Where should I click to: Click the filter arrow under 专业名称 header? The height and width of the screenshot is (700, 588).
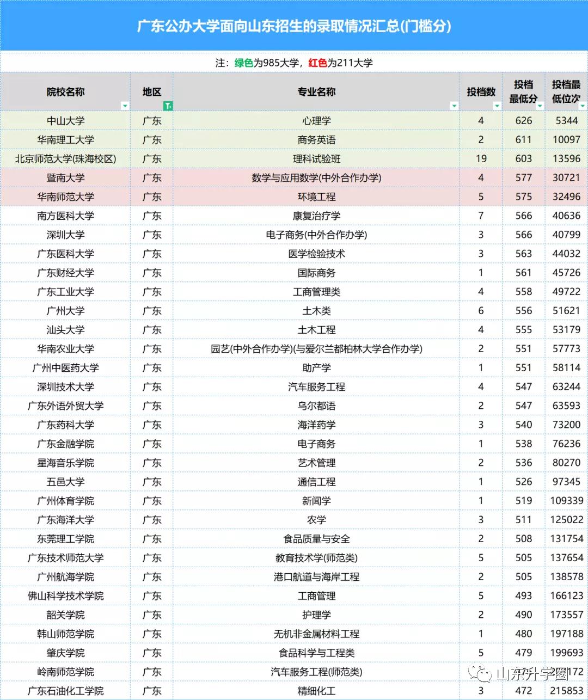click(455, 106)
